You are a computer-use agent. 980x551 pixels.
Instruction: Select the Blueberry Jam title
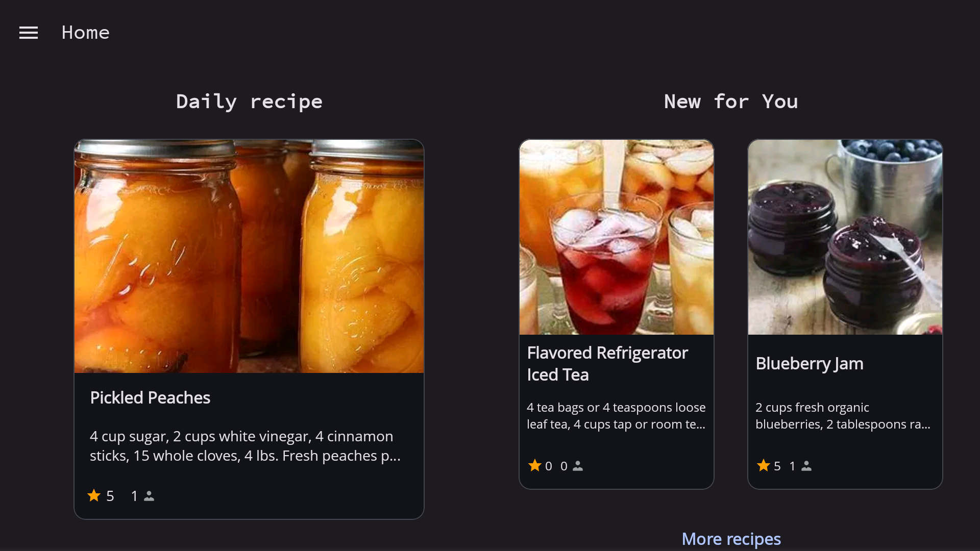pyautogui.click(x=810, y=363)
